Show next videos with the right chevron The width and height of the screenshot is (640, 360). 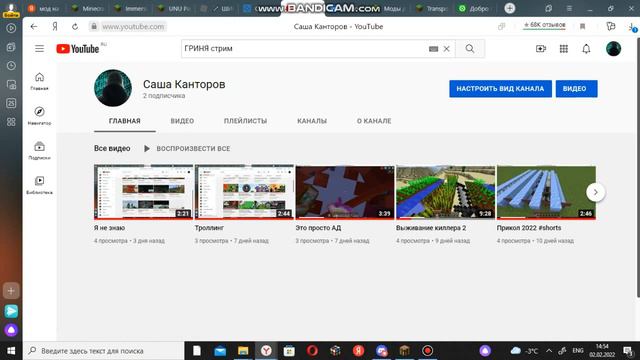click(x=596, y=192)
